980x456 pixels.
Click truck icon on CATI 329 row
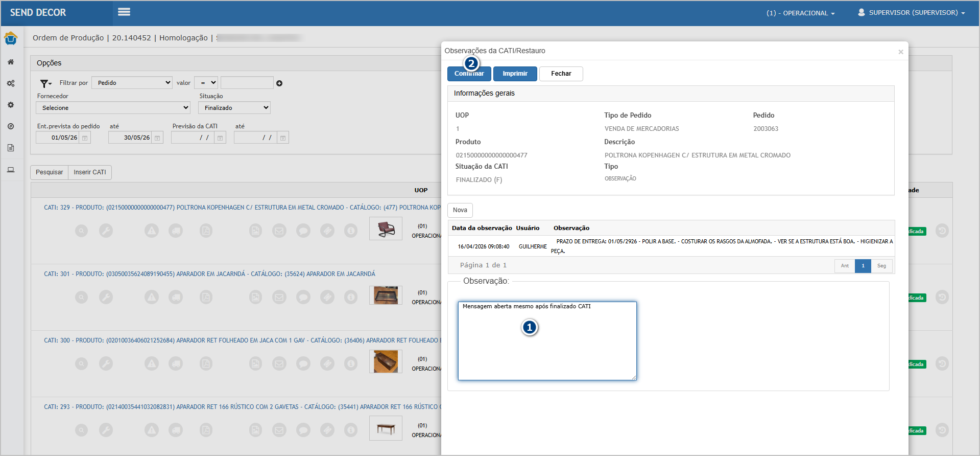tap(176, 231)
